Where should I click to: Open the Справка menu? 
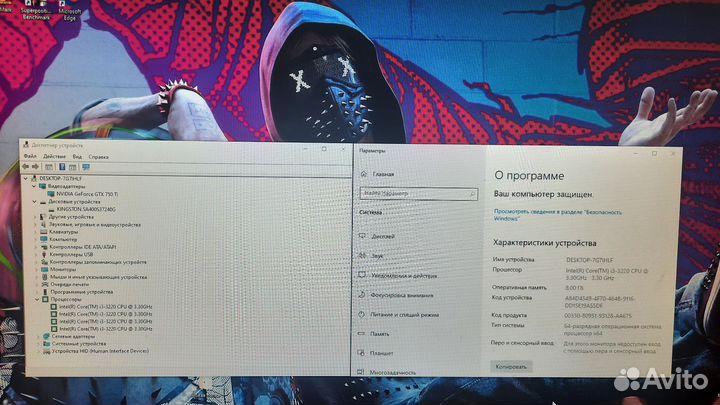tap(98, 157)
